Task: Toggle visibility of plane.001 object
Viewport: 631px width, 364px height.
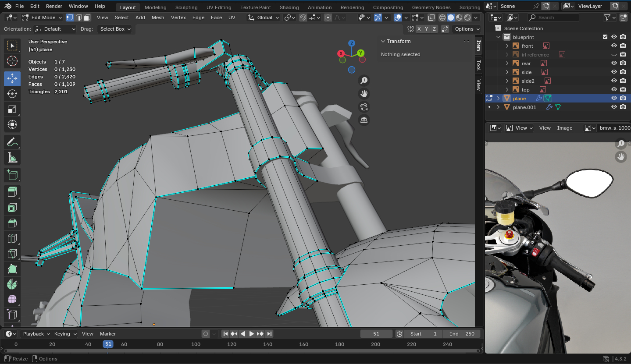Action: (614, 107)
